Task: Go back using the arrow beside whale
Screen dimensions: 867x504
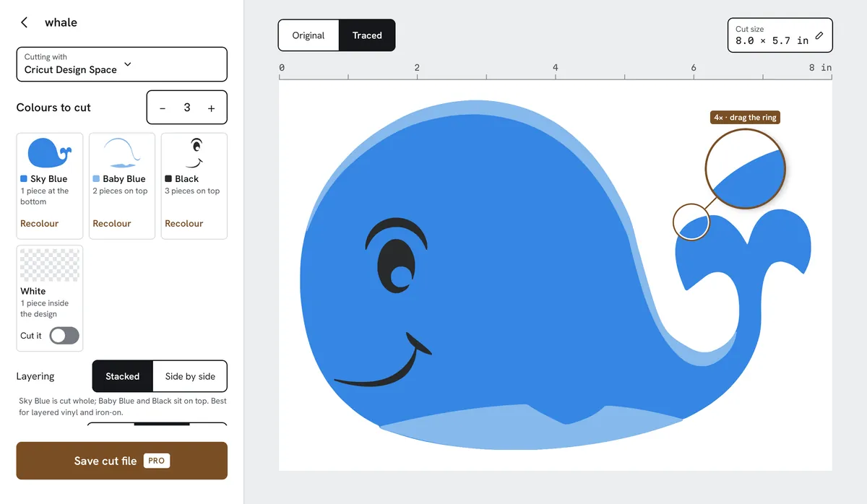Action: [24, 22]
